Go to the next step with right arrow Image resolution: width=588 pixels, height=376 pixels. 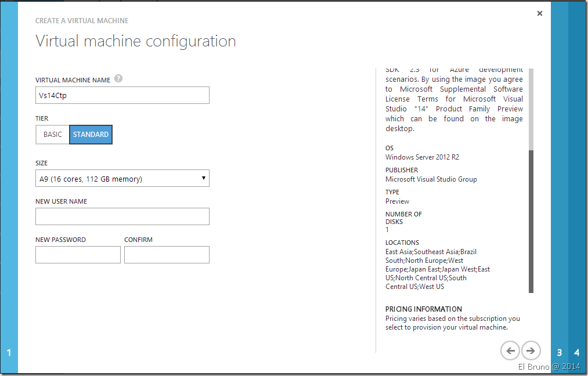click(x=531, y=350)
